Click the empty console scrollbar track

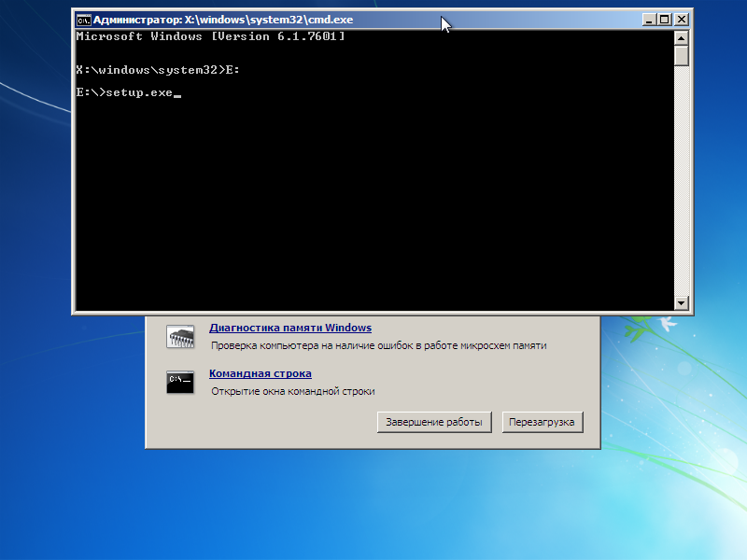coord(681,187)
